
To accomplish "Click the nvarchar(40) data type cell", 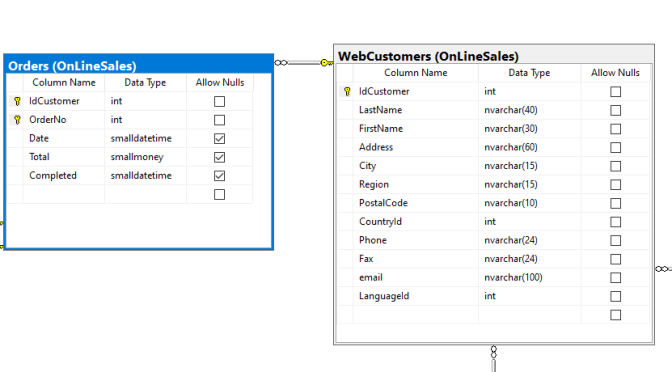I will [x=529, y=110].
